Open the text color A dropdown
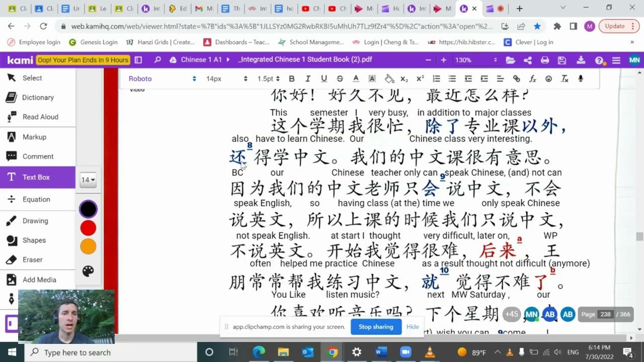 click(x=356, y=79)
